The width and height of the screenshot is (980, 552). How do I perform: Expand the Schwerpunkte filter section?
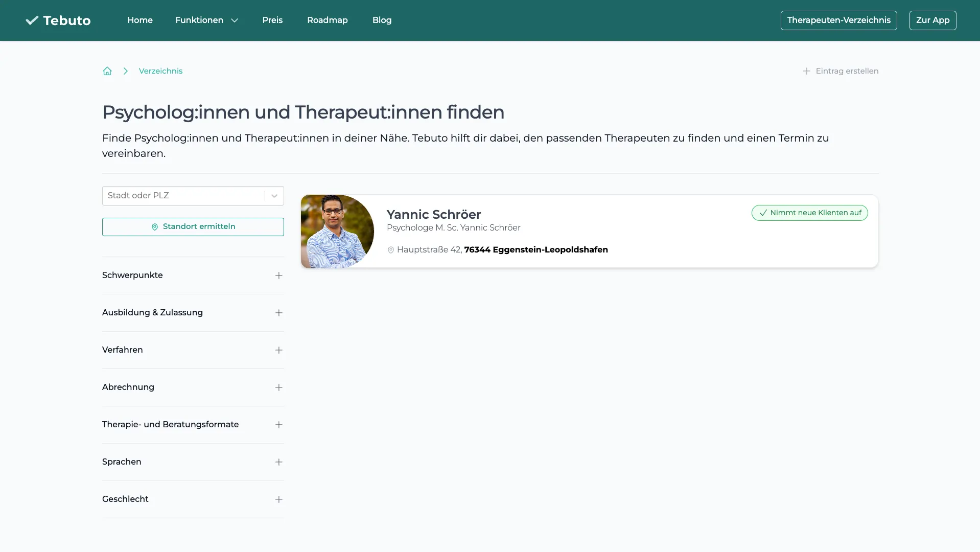[278, 275]
